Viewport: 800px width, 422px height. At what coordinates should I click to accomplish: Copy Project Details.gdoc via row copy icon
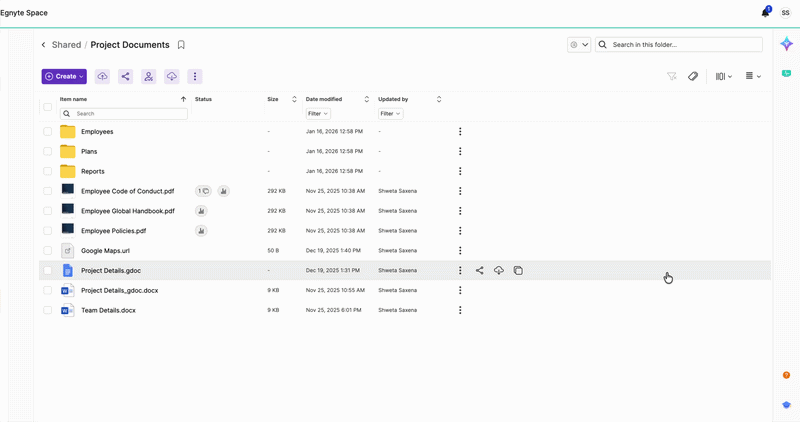tap(518, 270)
